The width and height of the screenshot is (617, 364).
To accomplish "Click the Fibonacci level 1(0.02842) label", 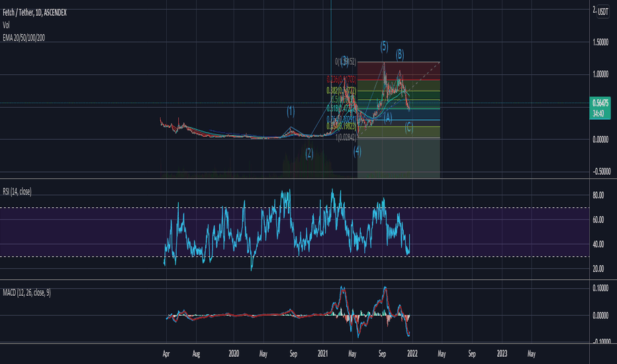I will click(346, 138).
